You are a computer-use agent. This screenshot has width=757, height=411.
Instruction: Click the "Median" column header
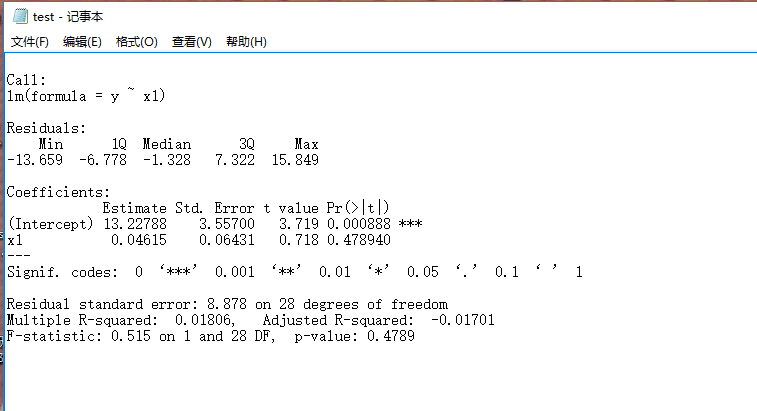tap(166, 144)
